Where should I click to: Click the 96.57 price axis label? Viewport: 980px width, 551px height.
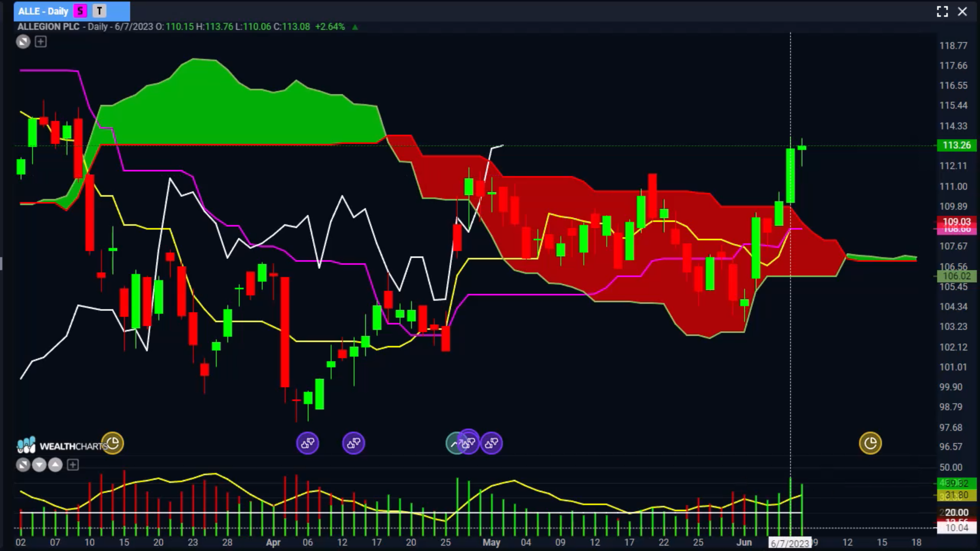(951, 446)
